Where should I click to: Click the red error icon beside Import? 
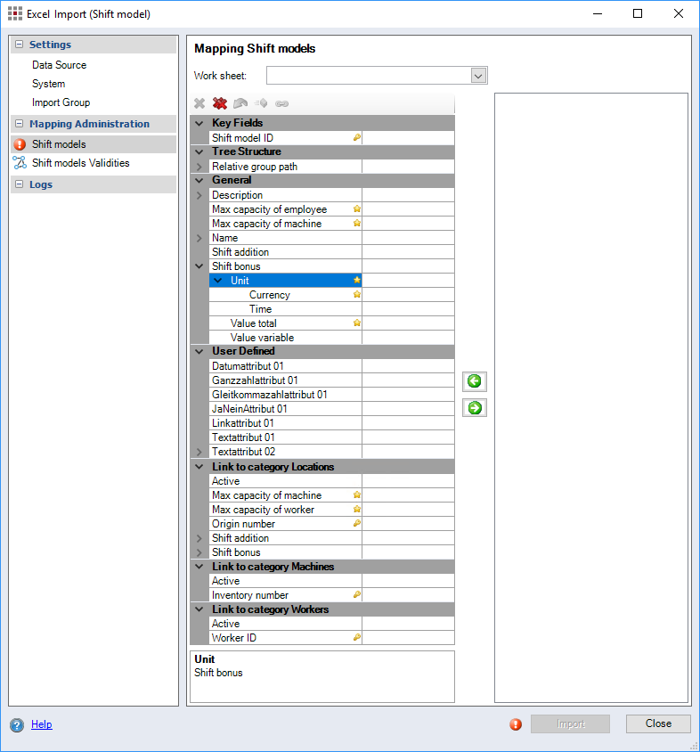(x=516, y=724)
